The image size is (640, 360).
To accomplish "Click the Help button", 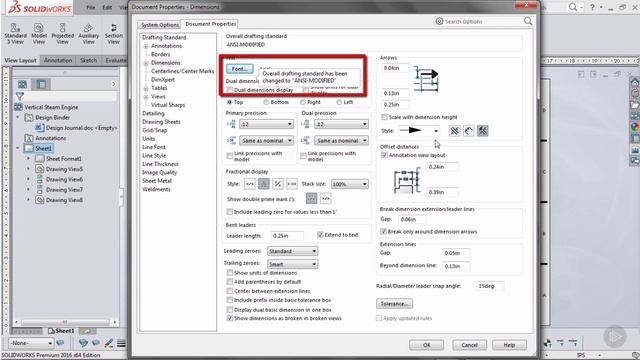I will click(509, 345).
